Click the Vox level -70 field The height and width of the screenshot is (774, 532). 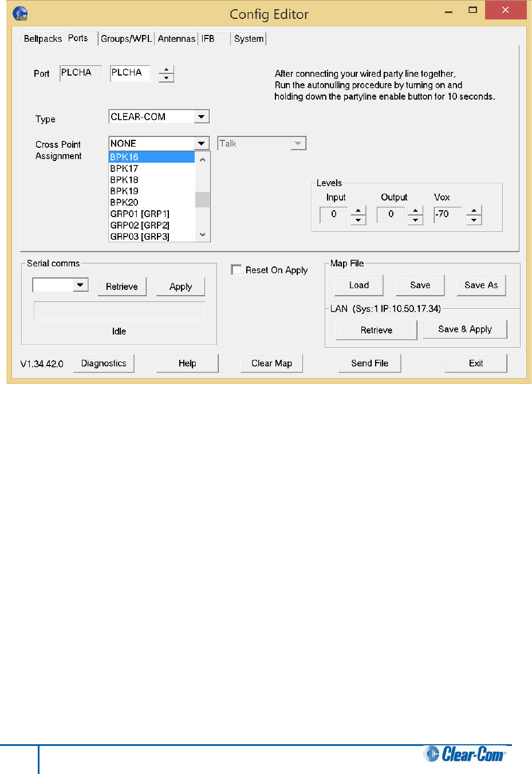[x=448, y=214]
